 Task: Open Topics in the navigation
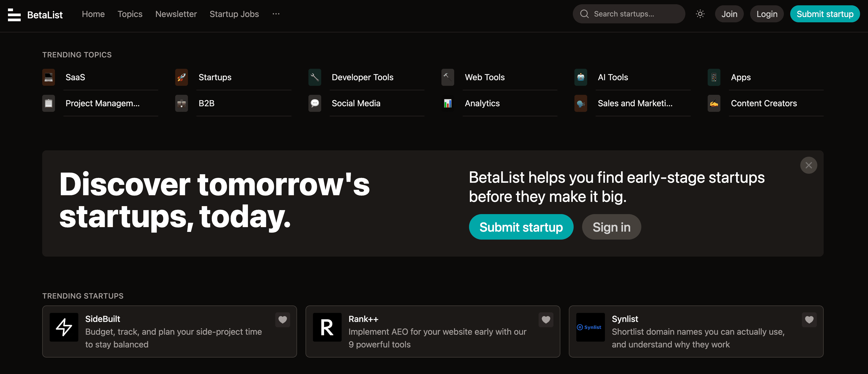tap(130, 14)
